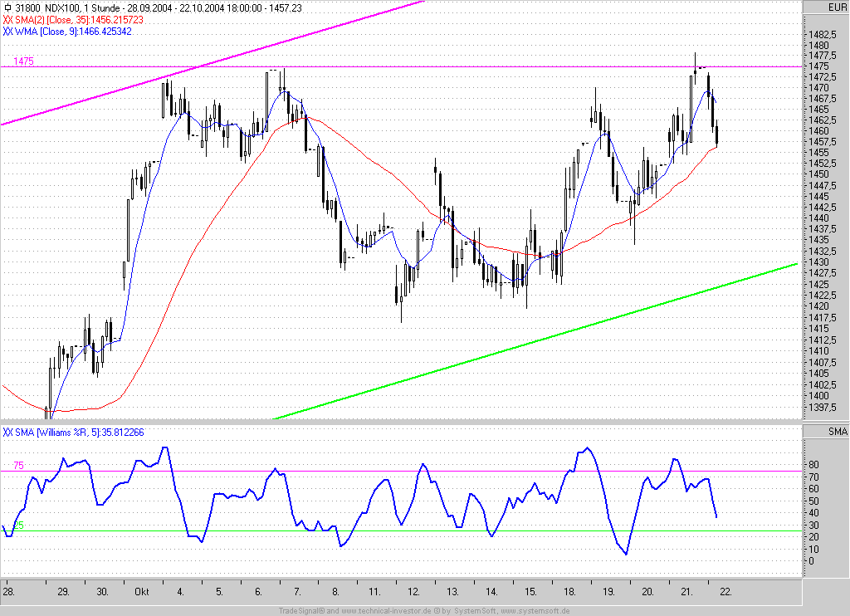Click the 1480 price axis label
The image size is (850, 616).
click(818, 46)
